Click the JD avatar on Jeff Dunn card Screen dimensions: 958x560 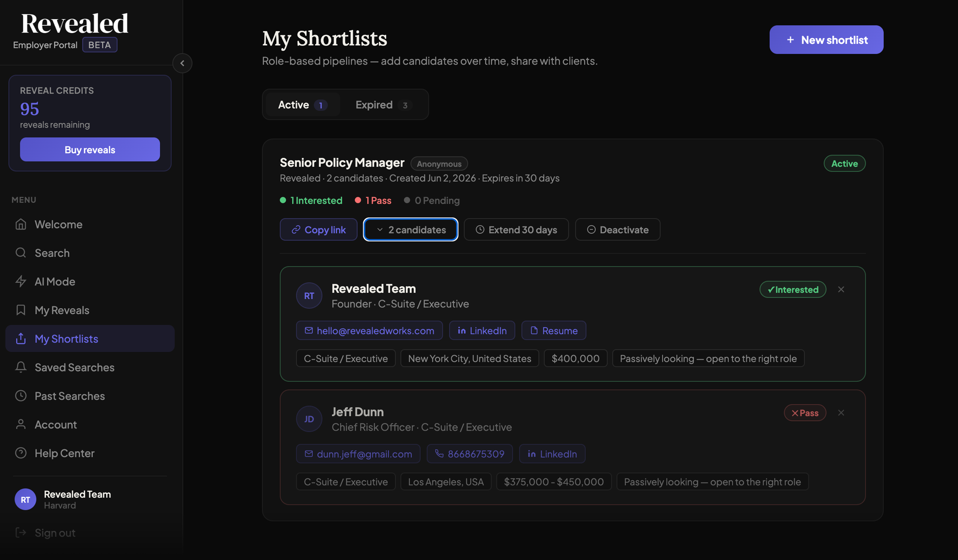pos(309,418)
